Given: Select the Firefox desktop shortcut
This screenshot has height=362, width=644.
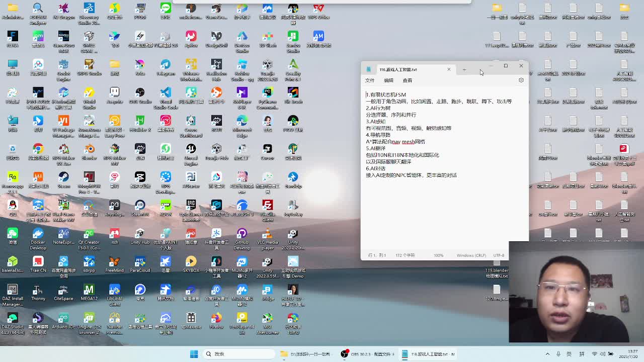Looking at the screenshot, I should (216, 318).
